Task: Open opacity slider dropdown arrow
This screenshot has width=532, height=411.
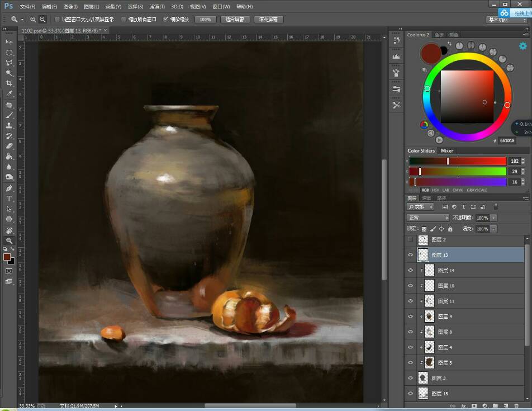Action: point(493,218)
